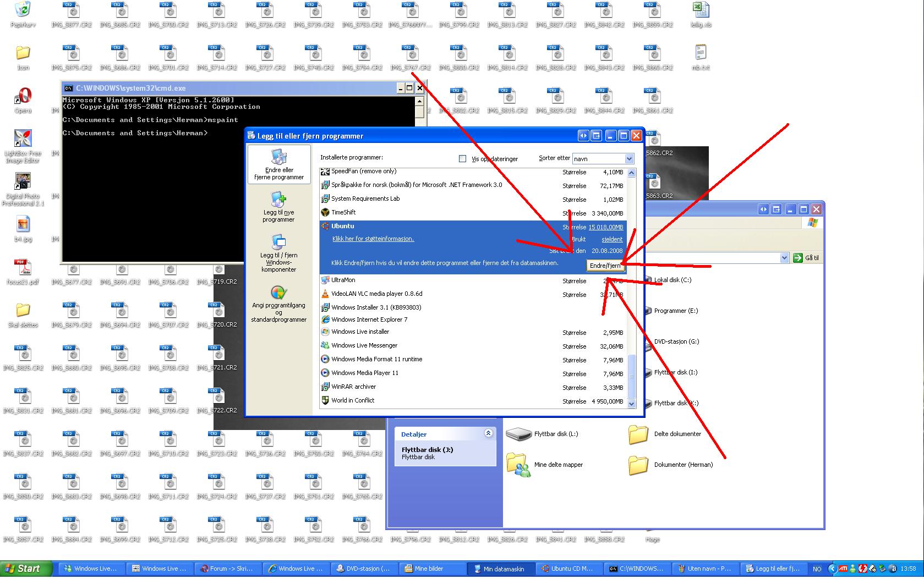Click Programmer (E:) drive label

676,311
